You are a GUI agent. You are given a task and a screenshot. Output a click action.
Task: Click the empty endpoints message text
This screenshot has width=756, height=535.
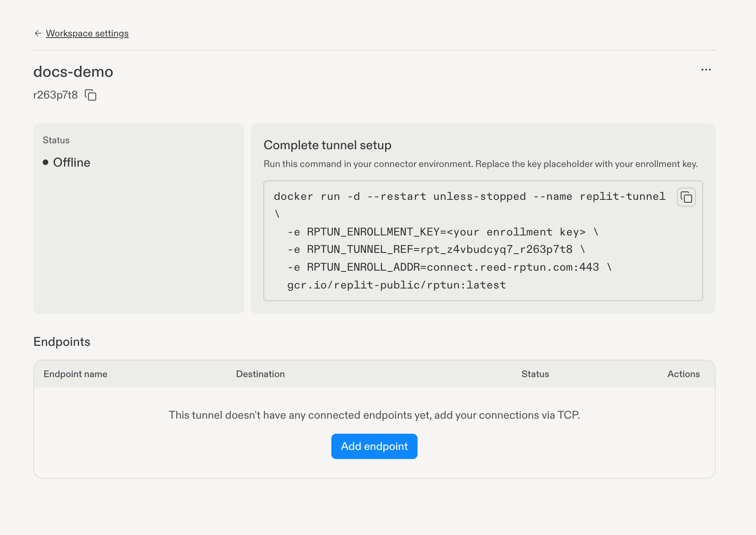point(374,415)
